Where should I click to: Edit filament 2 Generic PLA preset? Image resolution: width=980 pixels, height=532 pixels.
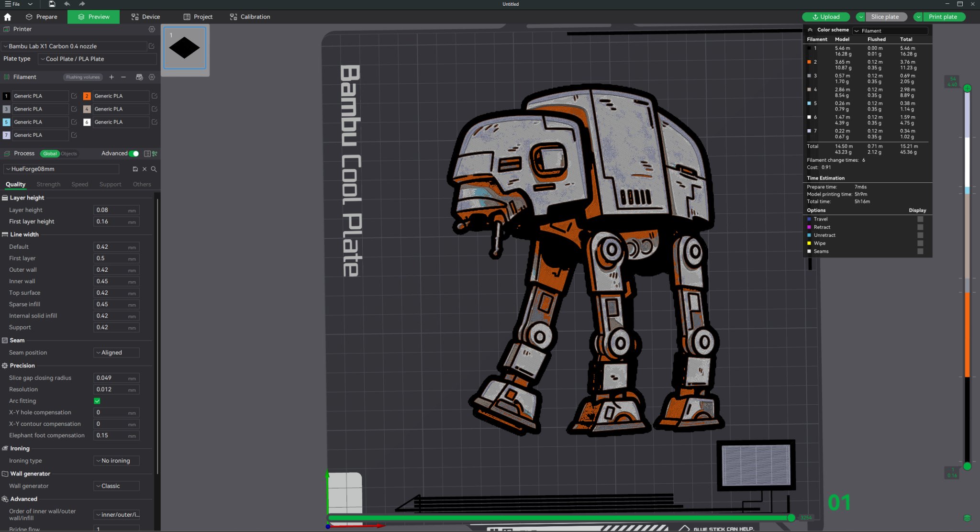pyautogui.click(x=155, y=96)
